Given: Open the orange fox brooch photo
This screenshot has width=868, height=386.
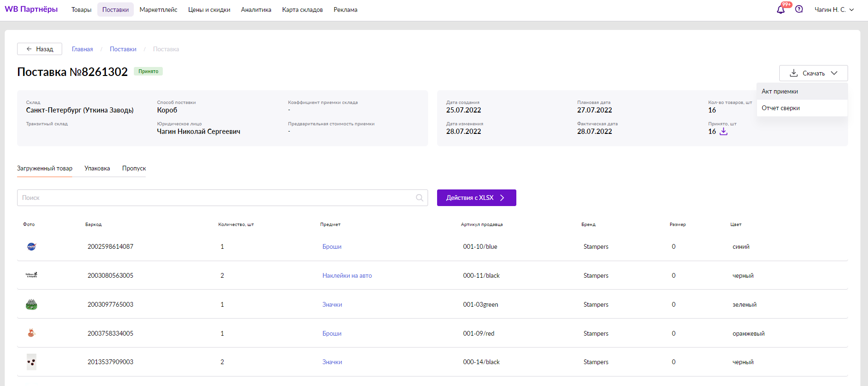Looking at the screenshot, I should pos(31,333).
